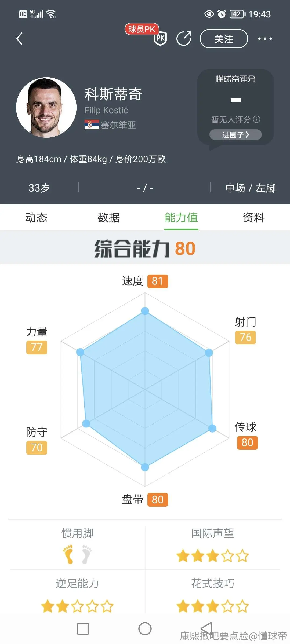Viewport: 290px width, 644px height.
Task: Switch to the 动态 tab
Action: pyautogui.click(x=36, y=217)
